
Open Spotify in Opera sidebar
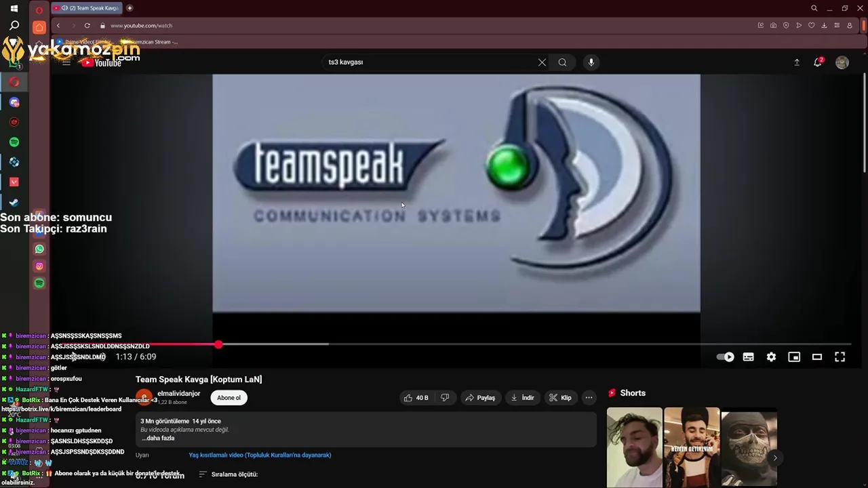39,283
